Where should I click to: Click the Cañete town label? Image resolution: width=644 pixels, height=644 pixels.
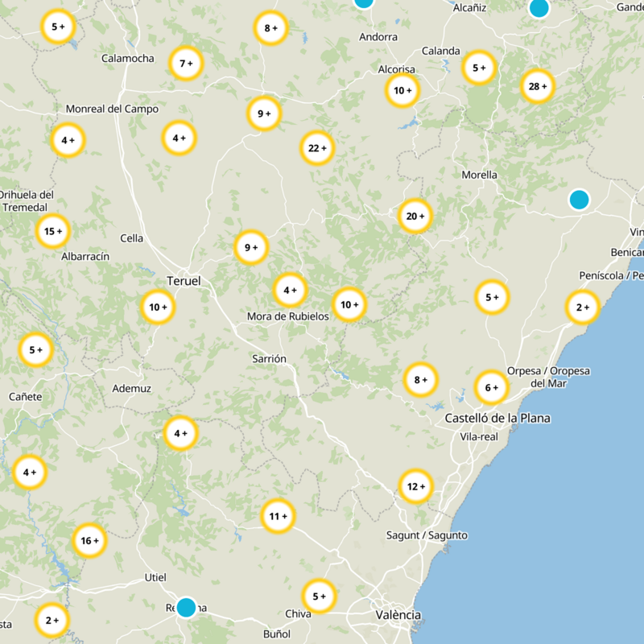(26, 397)
